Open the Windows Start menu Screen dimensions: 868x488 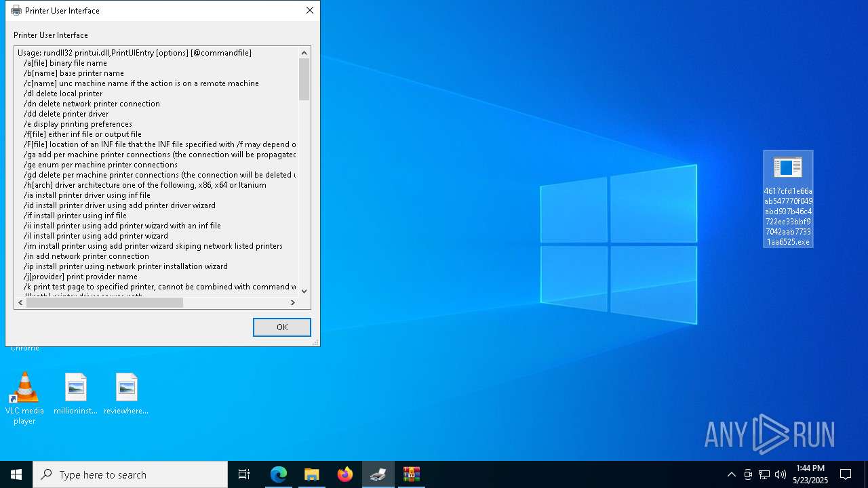(16, 474)
